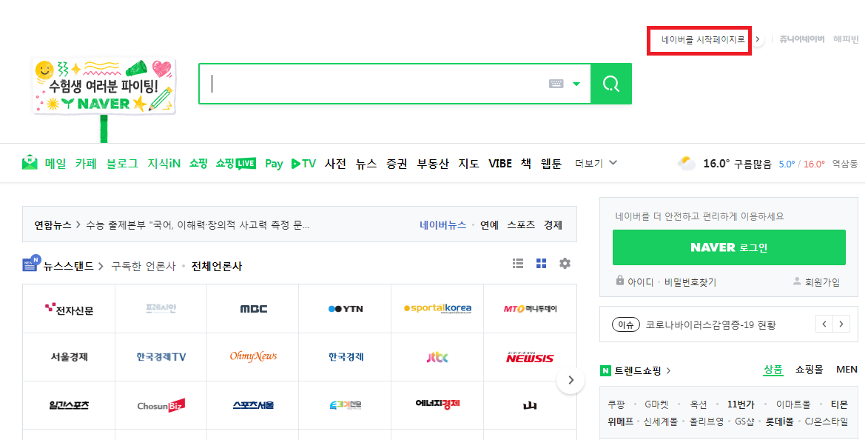
Task: Click the 역삼동 location label
Action: tap(845, 164)
